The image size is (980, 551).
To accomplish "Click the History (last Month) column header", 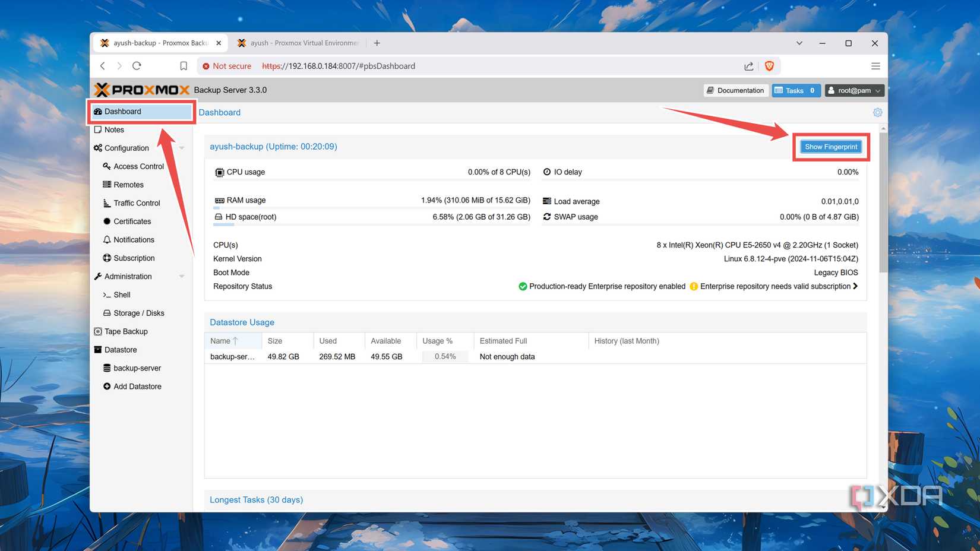I will 727,341.
